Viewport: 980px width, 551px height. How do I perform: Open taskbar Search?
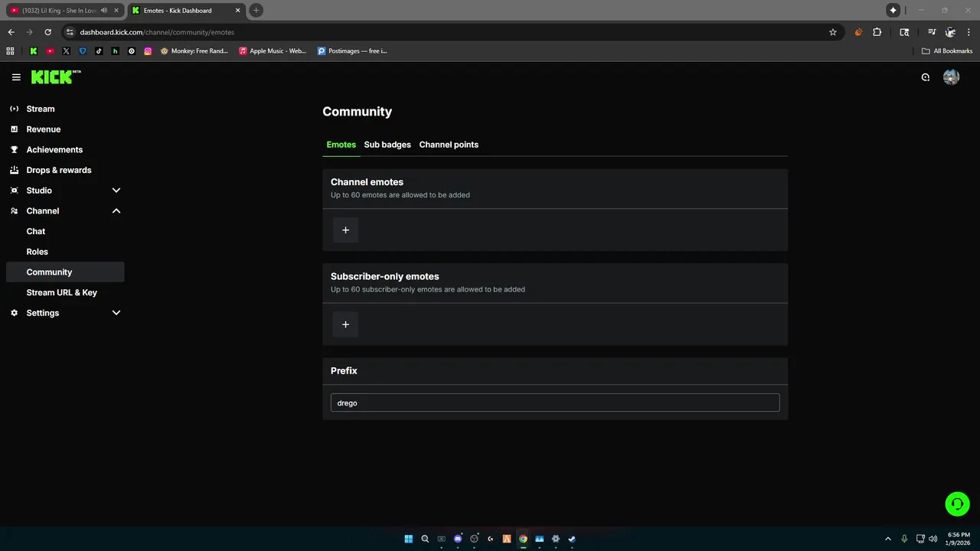[x=425, y=539]
